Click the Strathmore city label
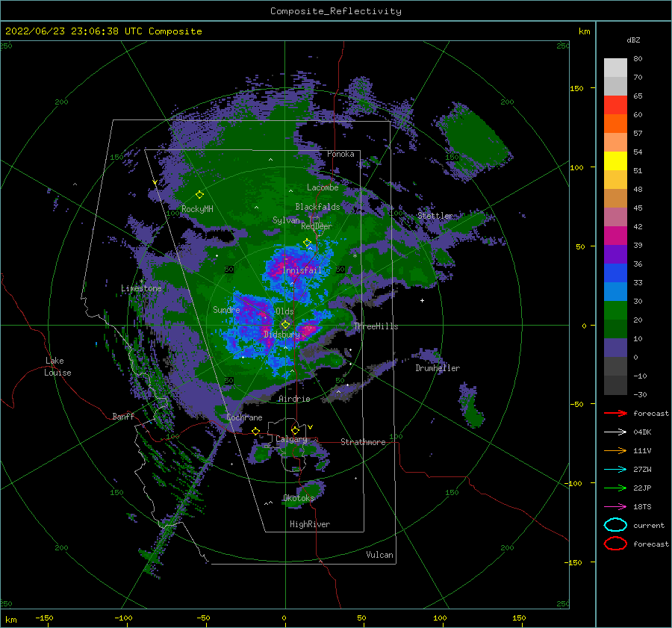This screenshot has height=628, width=672. [363, 442]
